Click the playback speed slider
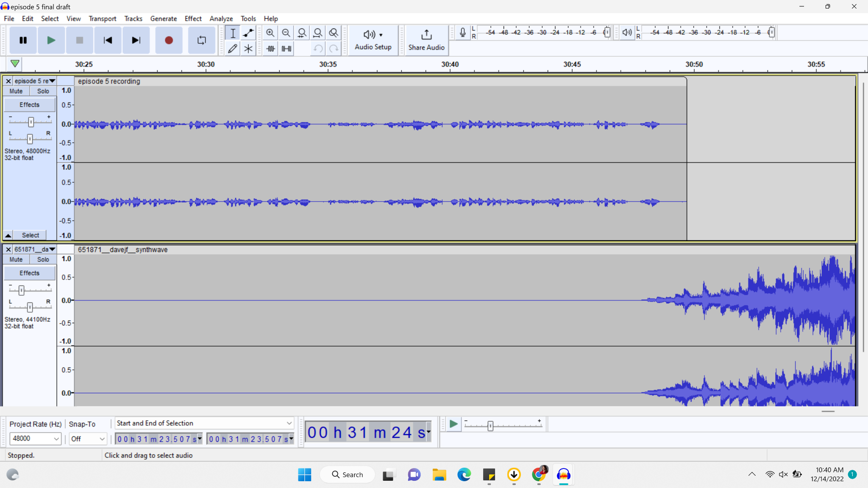Screen dimensions: 868x488 click(x=490, y=426)
